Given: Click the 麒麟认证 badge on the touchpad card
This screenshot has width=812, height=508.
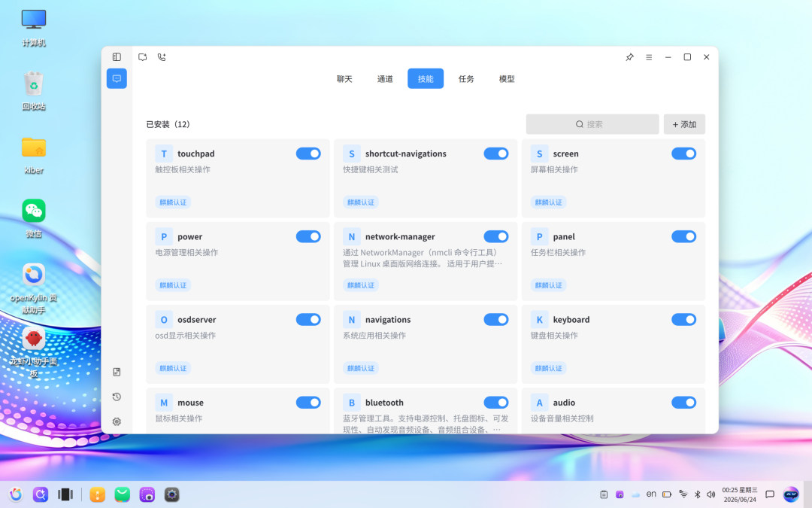Looking at the screenshot, I should click(173, 202).
